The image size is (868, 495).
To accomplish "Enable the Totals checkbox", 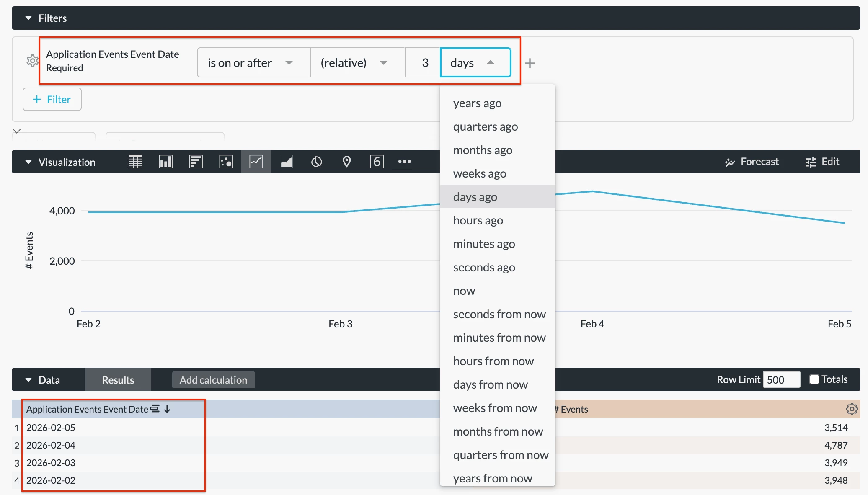I will coord(814,379).
